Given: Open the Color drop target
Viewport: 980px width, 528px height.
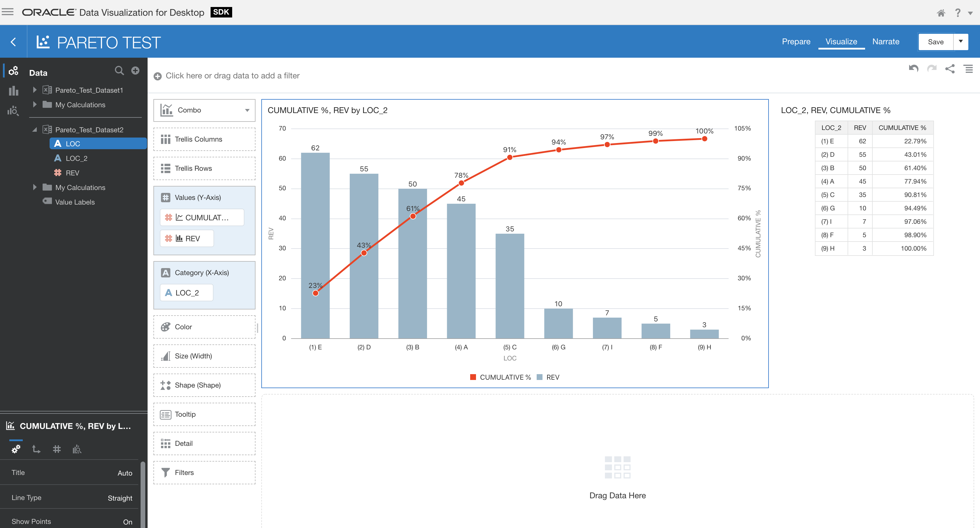Looking at the screenshot, I should pos(204,327).
